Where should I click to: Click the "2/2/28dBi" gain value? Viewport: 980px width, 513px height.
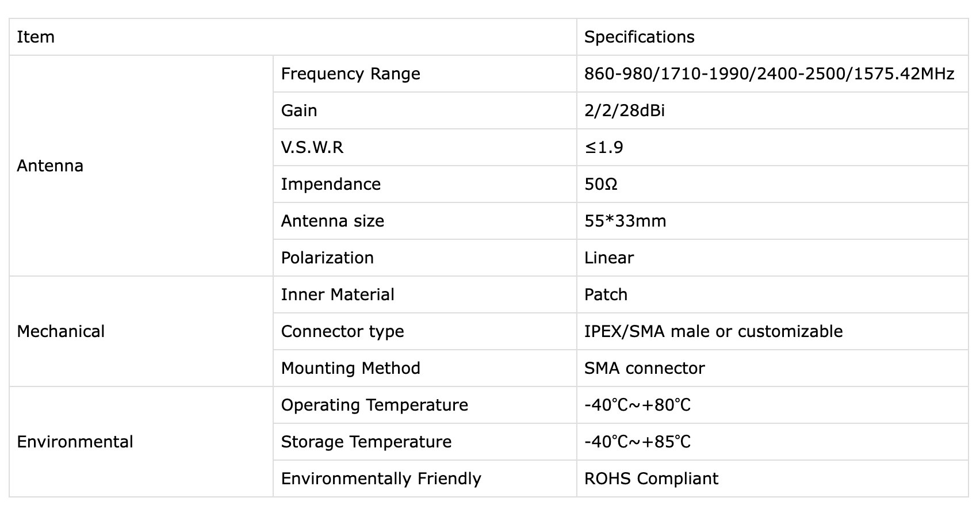click(624, 111)
